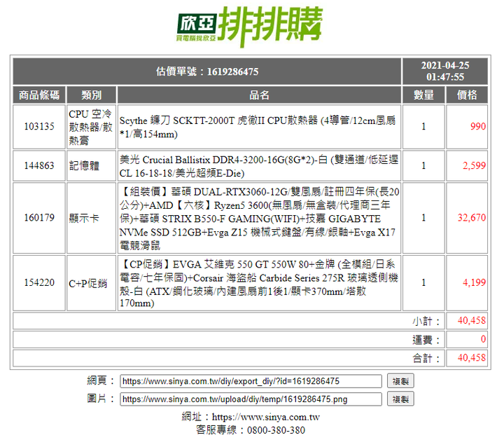Click the 美光 Crucial Ballistix DDR4-3200 product name
The width and height of the screenshot is (504, 440).
coord(260,166)
